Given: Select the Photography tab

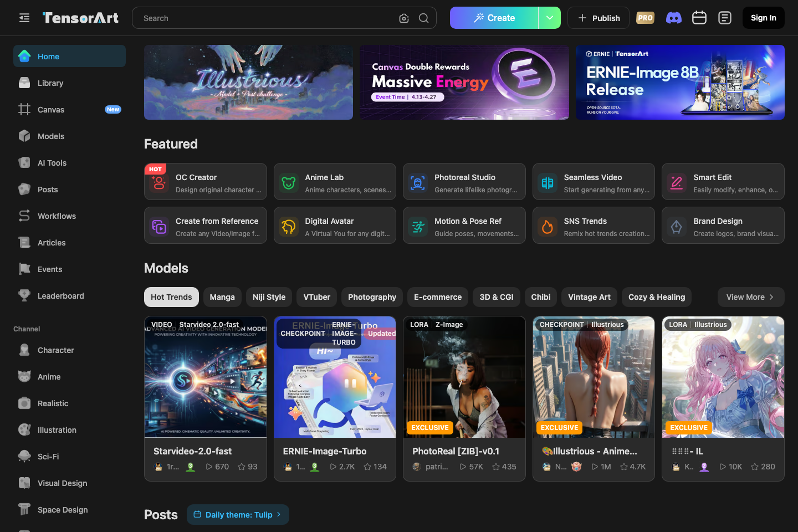Looking at the screenshot, I should (x=372, y=297).
